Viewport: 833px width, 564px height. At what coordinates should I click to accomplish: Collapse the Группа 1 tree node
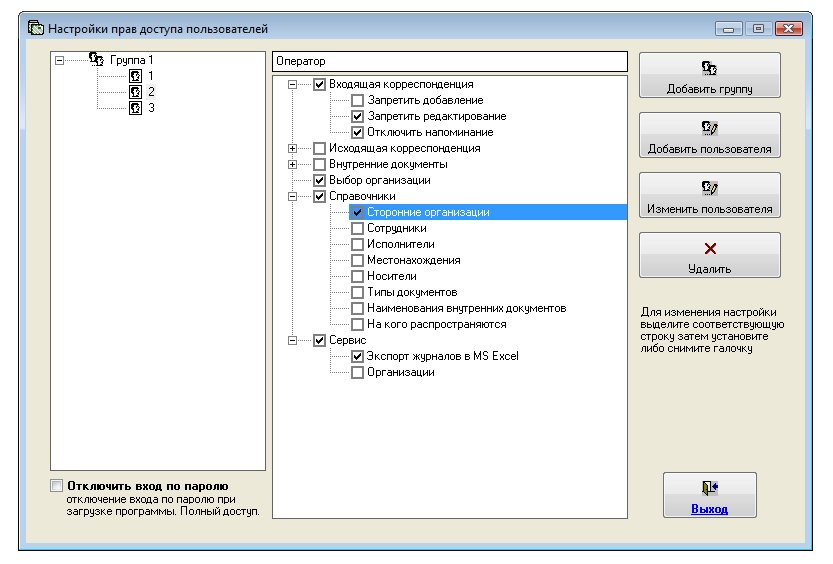[x=60, y=61]
